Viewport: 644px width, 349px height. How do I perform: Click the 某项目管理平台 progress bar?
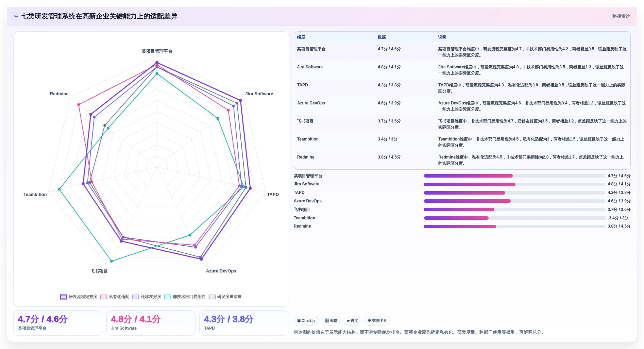(514, 176)
